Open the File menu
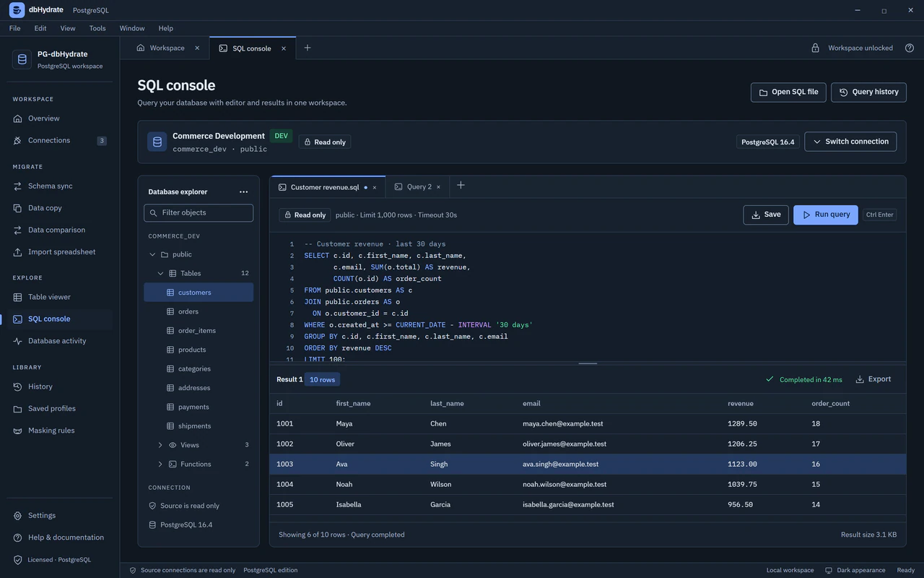Viewport: 924px width, 578px height. 14,28
